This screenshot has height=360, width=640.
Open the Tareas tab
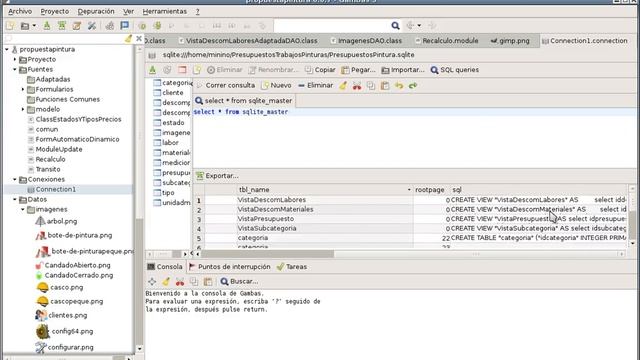292,267
